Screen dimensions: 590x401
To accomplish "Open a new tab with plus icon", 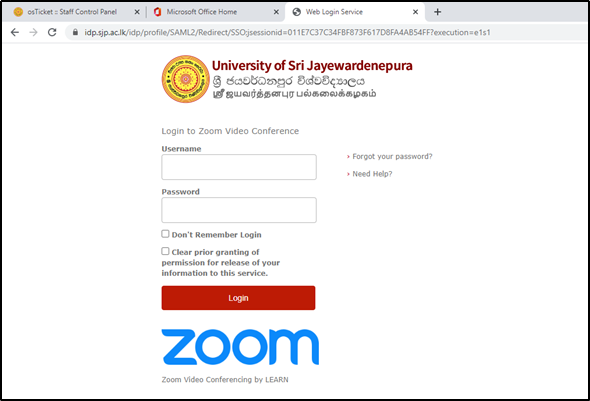I will [437, 12].
